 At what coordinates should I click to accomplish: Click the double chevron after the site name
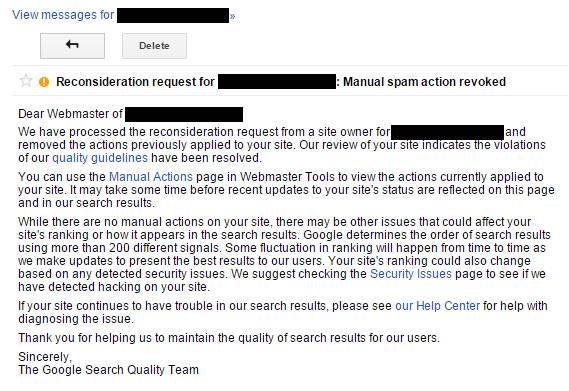(233, 16)
